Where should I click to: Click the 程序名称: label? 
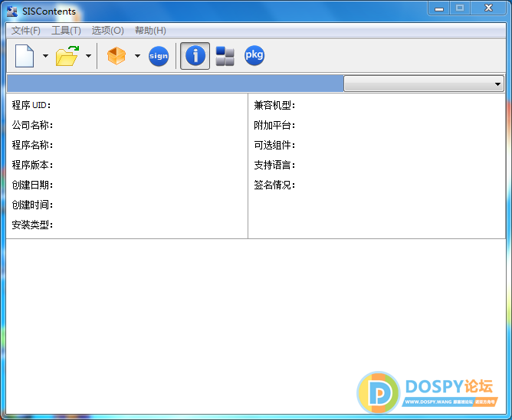coord(32,145)
